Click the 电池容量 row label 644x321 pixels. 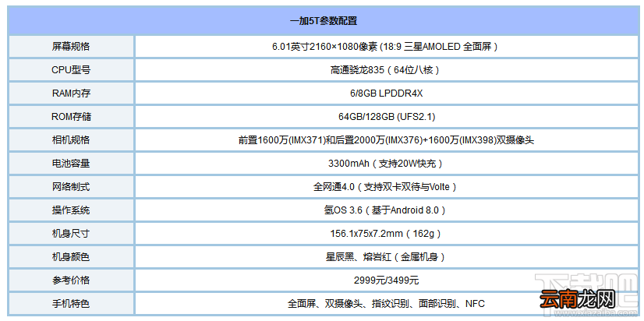(x=71, y=164)
